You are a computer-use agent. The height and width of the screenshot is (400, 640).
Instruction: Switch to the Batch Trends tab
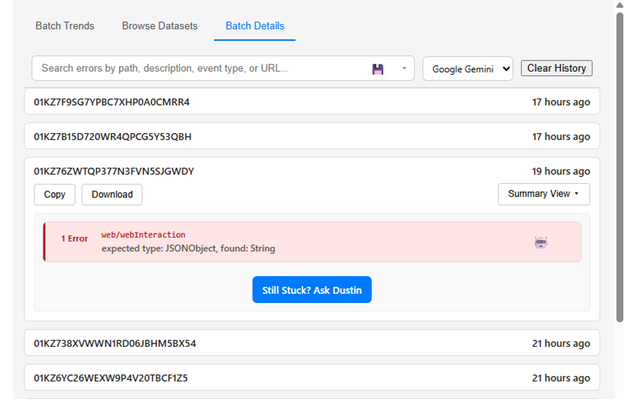click(x=65, y=26)
